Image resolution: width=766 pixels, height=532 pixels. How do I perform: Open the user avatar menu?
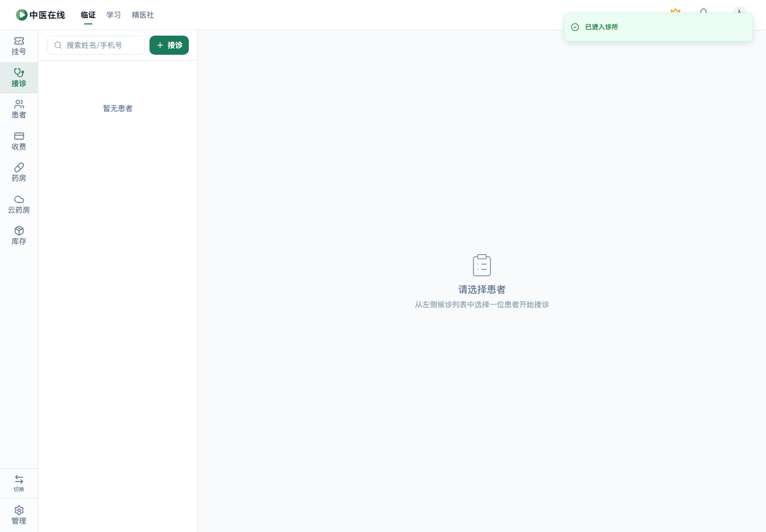739,12
